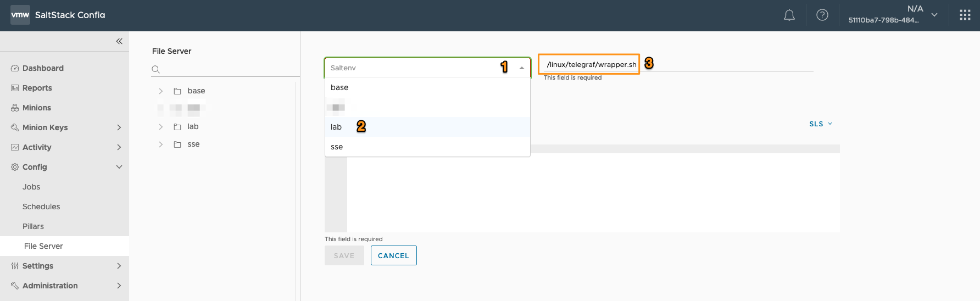The height and width of the screenshot is (301, 980).
Task: Click inside the file content editor
Action: pyautogui.click(x=593, y=192)
